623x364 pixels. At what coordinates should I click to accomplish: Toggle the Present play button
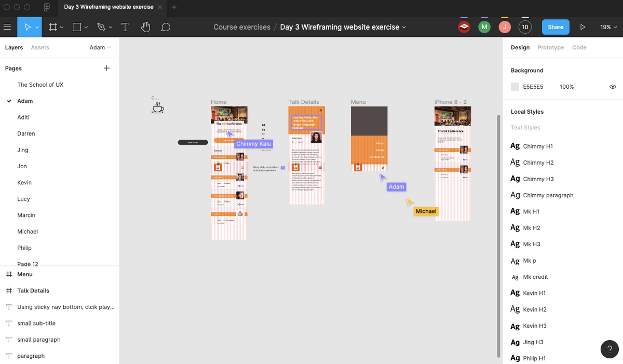(x=583, y=26)
